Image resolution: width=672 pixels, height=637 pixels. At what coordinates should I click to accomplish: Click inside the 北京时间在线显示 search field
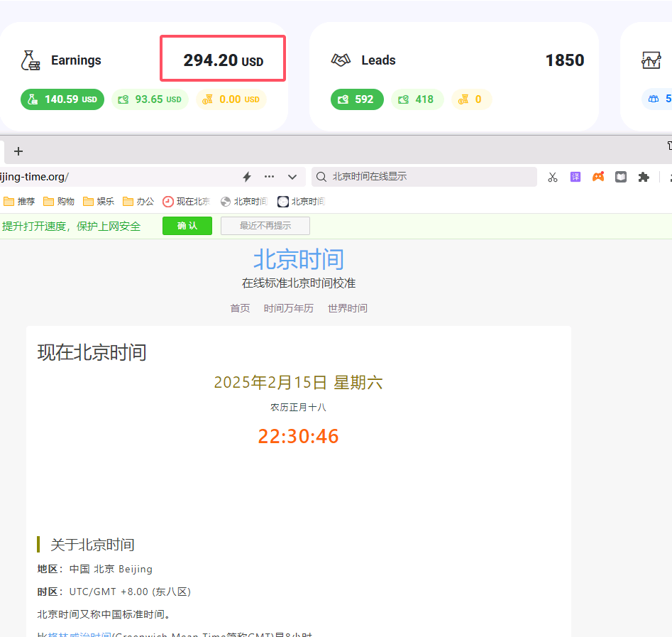pyautogui.click(x=424, y=177)
